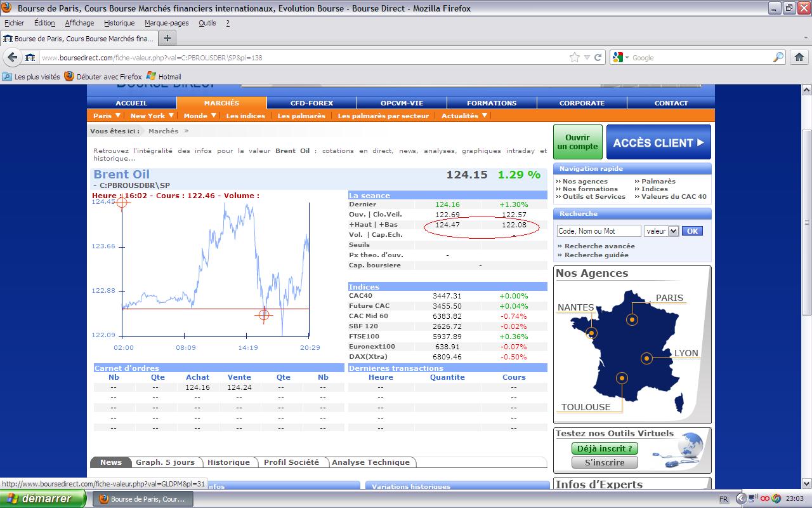Click the Débuter avec Firefox bookmark

click(x=103, y=76)
